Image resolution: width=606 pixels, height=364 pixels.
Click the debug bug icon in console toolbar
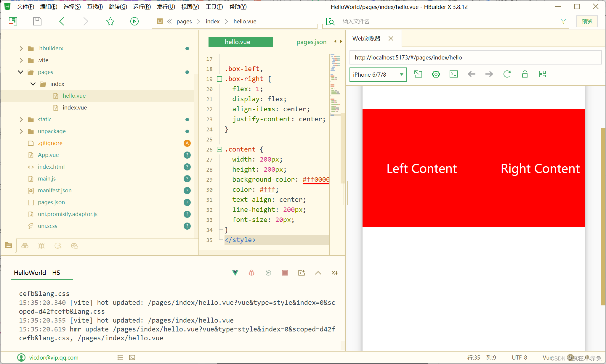(251, 273)
